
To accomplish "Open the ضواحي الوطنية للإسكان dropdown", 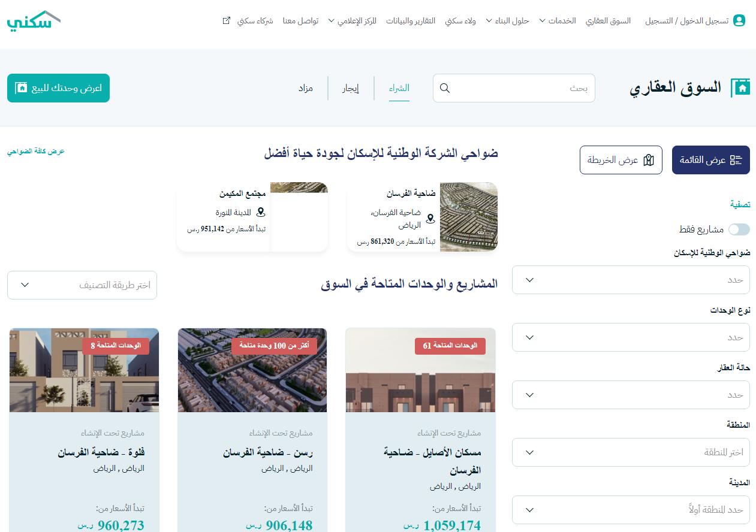I will pos(631,280).
